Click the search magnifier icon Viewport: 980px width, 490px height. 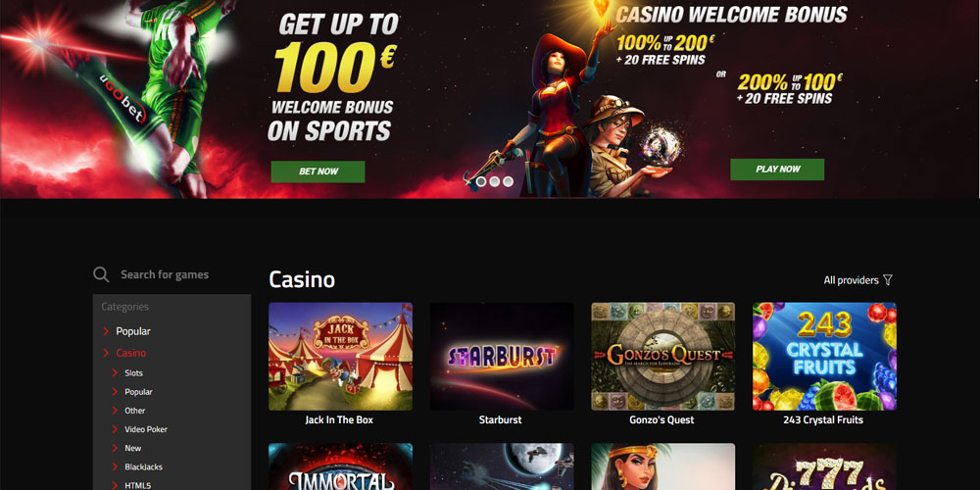point(101,274)
